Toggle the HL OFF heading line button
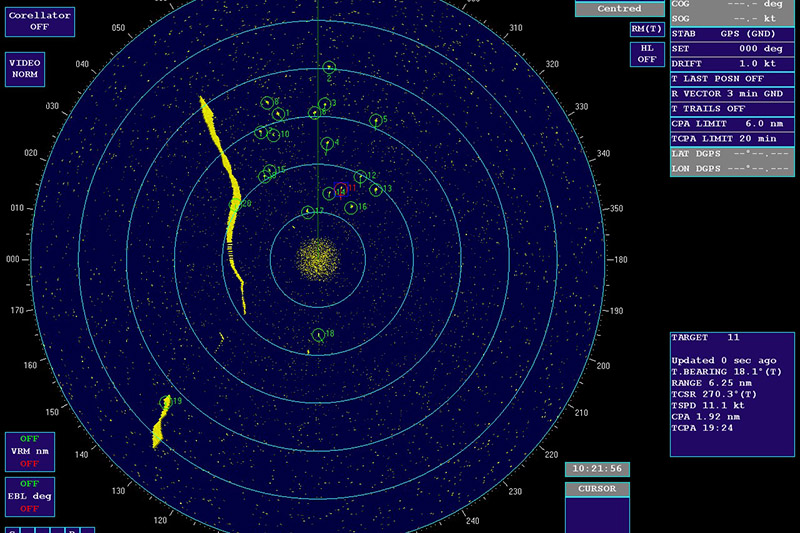The width and height of the screenshot is (800, 533). [x=647, y=54]
